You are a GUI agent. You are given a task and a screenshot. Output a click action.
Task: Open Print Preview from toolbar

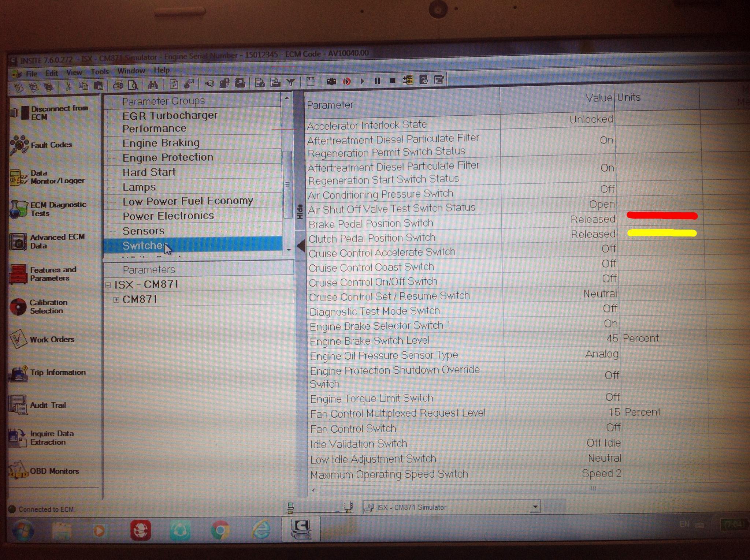(133, 85)
